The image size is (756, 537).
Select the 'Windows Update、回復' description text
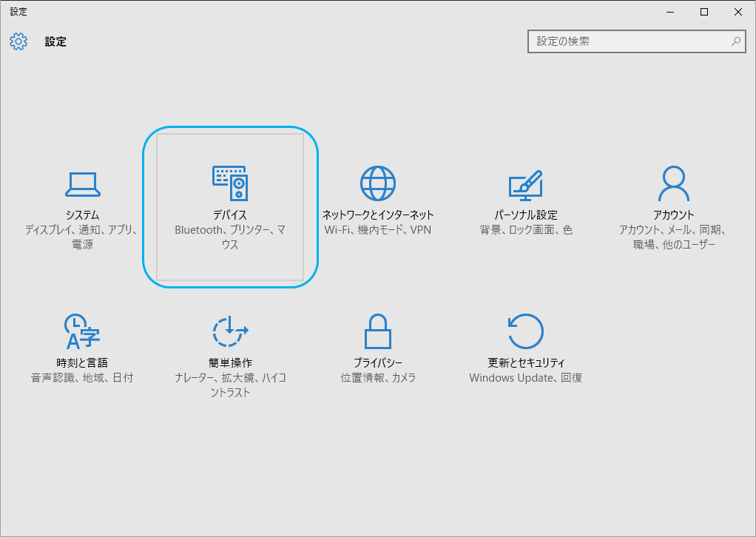pyautogui.click(x=526, y=378)
